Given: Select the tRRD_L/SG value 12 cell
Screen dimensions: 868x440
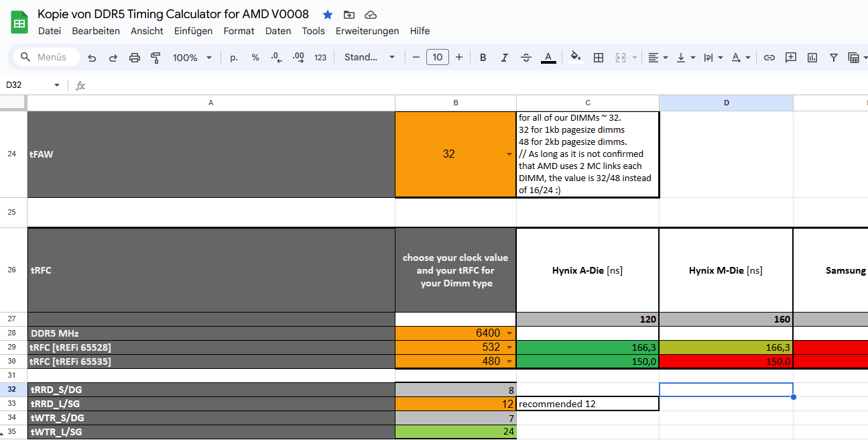Looking at the screenshot, I should pyautogui.click(x=456, y=404).
